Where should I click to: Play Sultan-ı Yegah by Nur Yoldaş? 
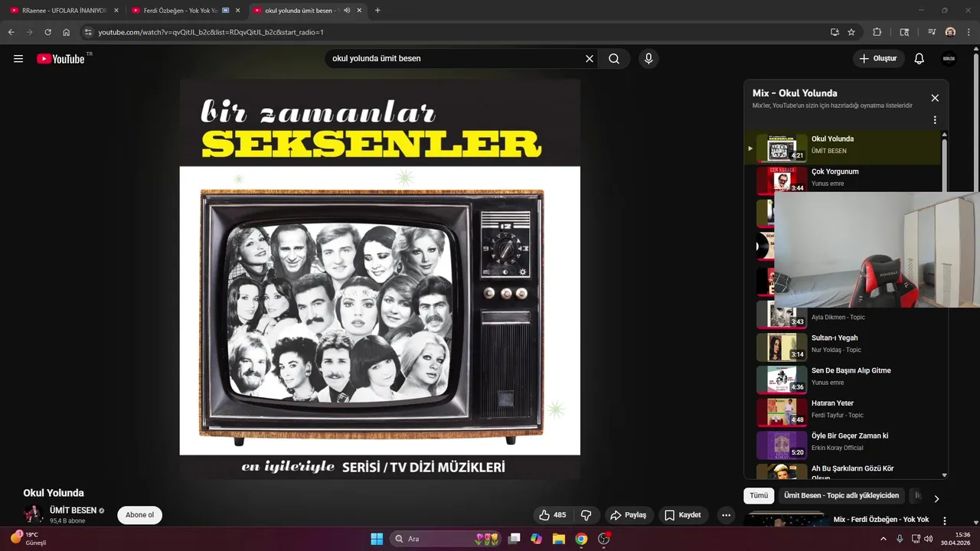[843, 347]
